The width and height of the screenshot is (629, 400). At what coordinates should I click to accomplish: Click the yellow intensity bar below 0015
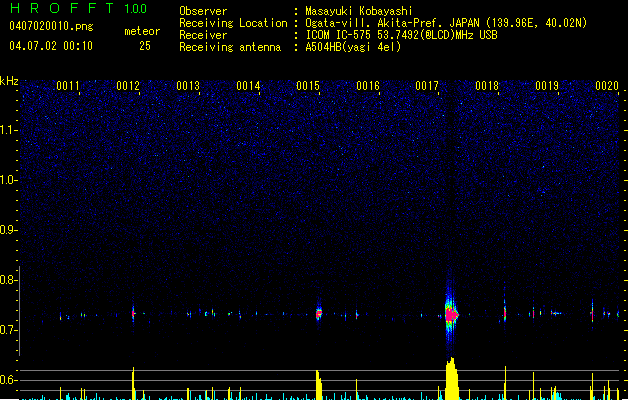[x=319, y=385]
